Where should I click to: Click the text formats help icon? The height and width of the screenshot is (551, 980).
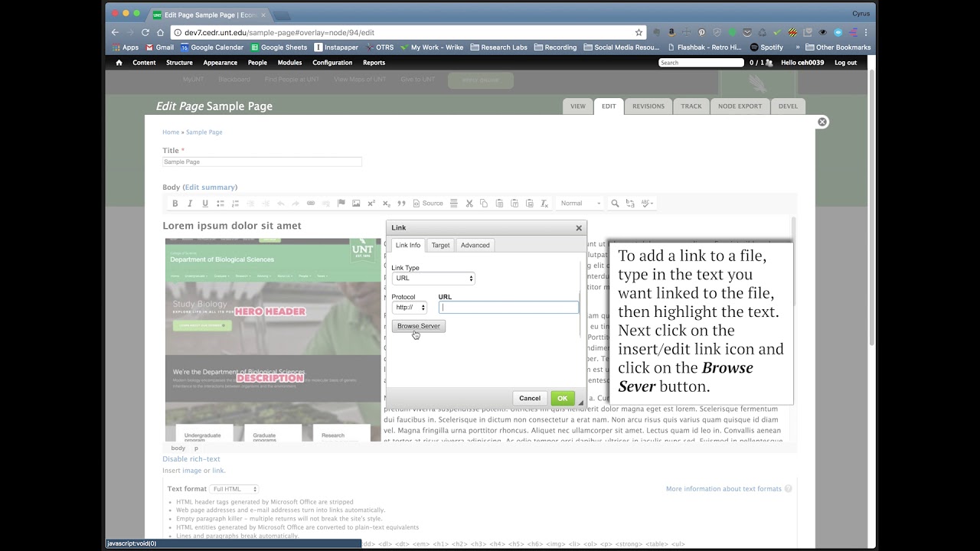789,489
